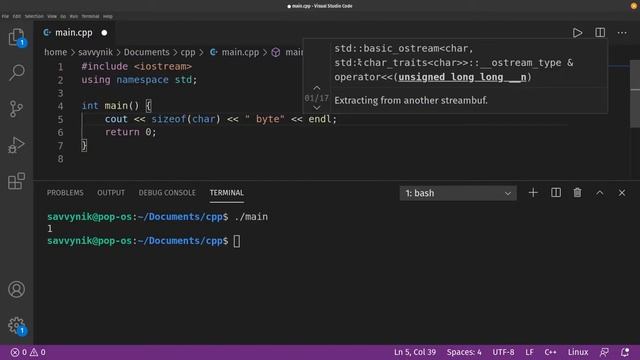The width and height of the screenshot is (640, 360).
Task: Create a new terminal with plus icon
Action: (533, 193)
